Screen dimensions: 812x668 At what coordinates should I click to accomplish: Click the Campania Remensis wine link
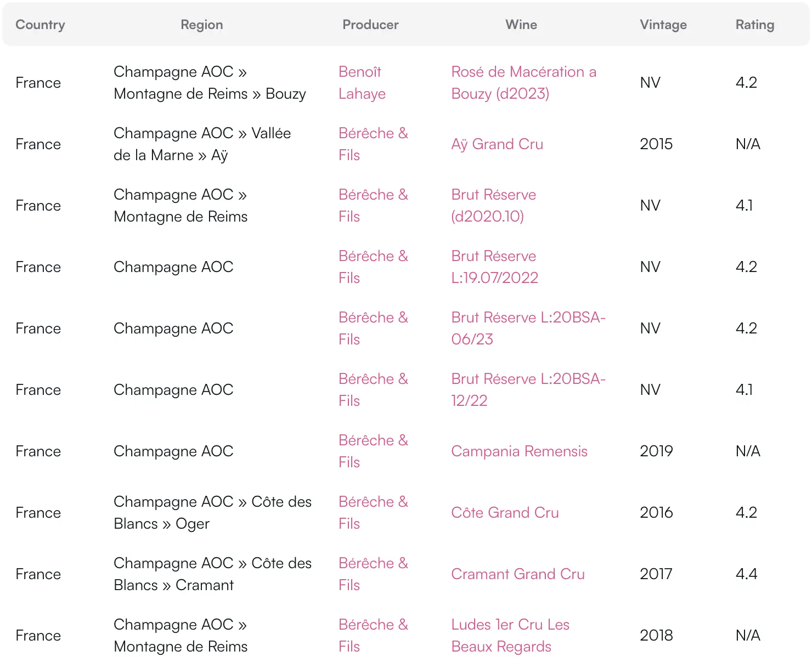[519, 451]
